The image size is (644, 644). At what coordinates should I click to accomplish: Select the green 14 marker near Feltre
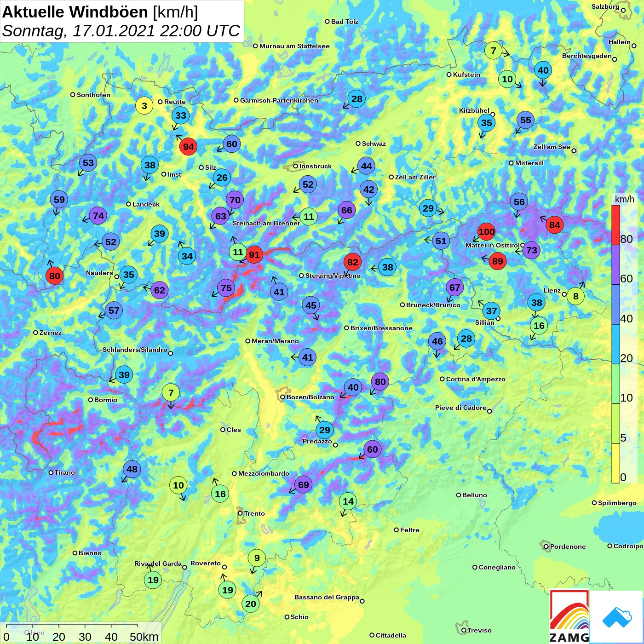[348, 501]
